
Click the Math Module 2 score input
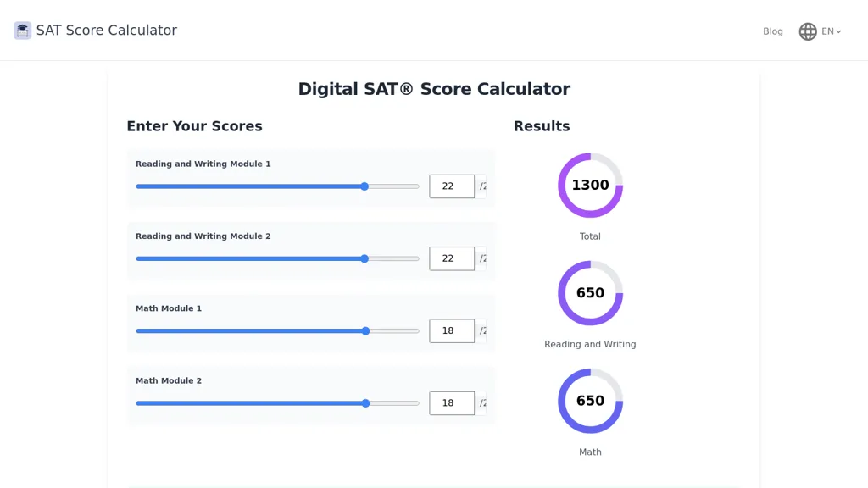[452, 403]
